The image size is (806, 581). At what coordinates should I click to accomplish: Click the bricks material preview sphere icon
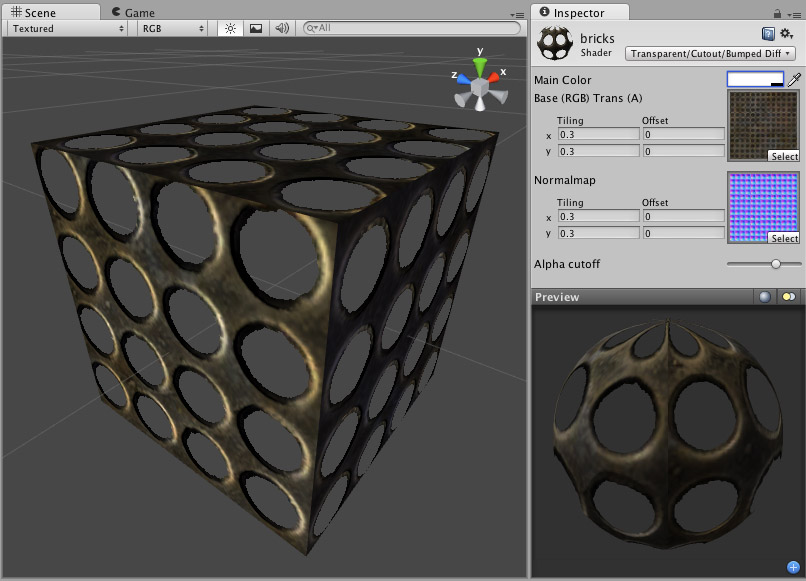tap(553, 42)
